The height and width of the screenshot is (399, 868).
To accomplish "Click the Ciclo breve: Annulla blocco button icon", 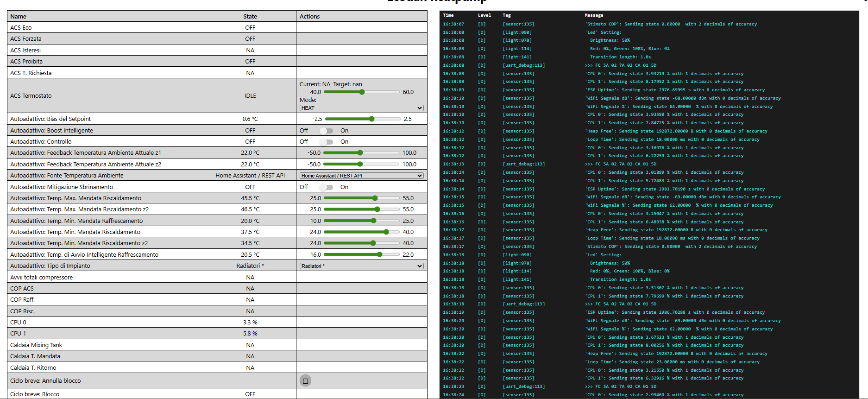I will [x=305, y=381].
